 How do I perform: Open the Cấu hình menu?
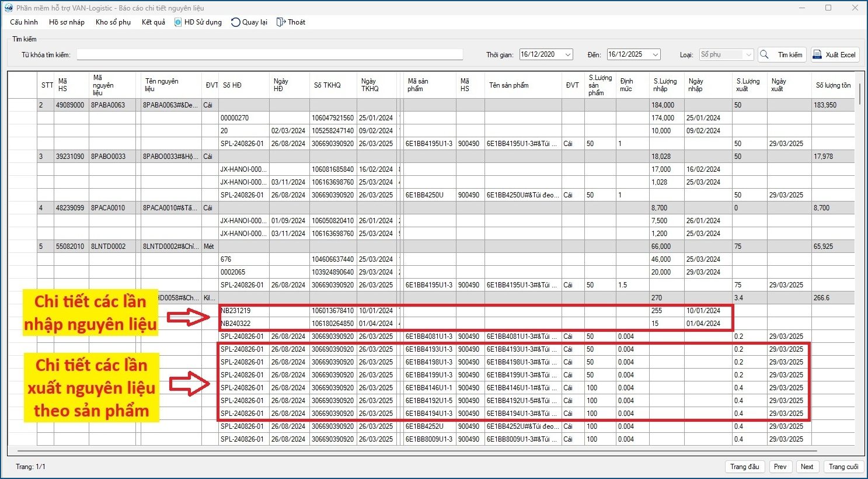[x=24, y=22]
